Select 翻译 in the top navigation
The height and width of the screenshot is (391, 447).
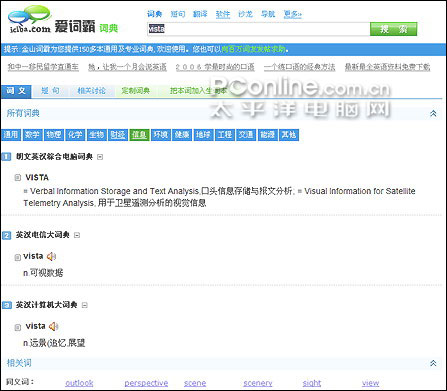[x=200, y=14]
